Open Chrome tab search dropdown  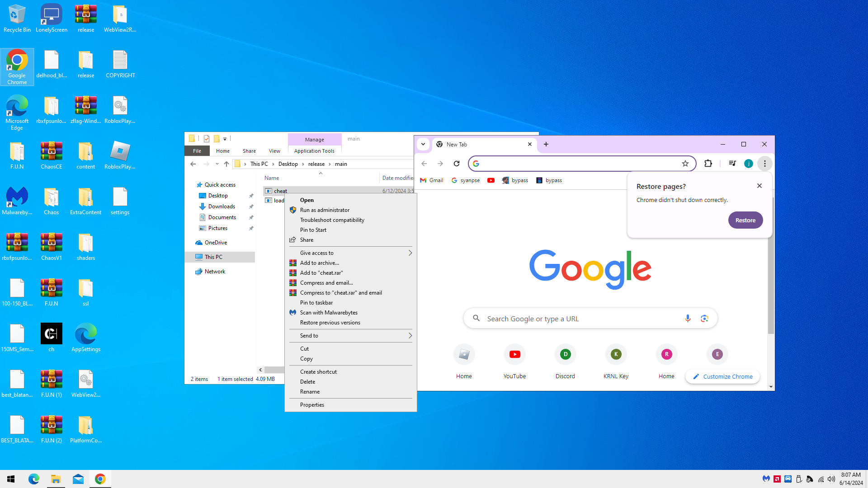423,145
